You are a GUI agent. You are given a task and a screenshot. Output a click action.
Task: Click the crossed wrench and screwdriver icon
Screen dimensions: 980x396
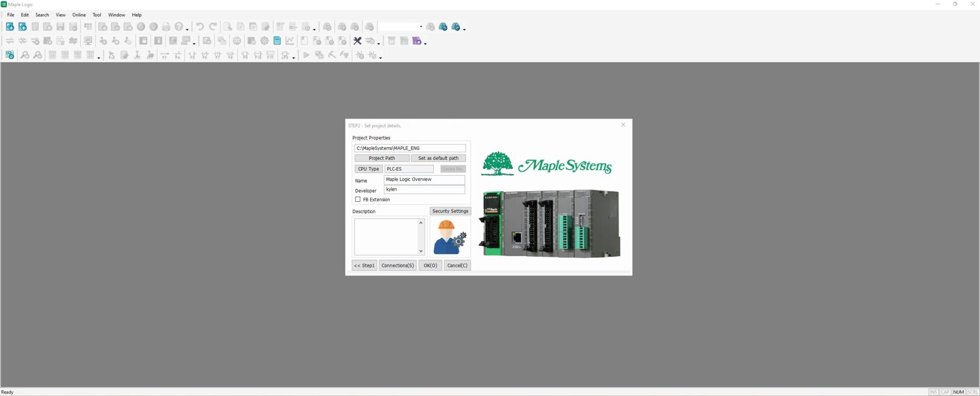pos(357,41)
